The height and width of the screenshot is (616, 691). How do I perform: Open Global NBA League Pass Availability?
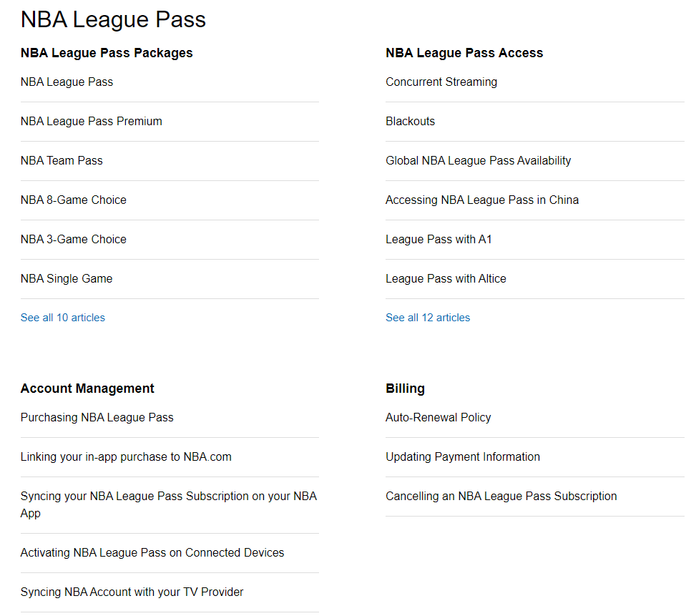(478, 160)
